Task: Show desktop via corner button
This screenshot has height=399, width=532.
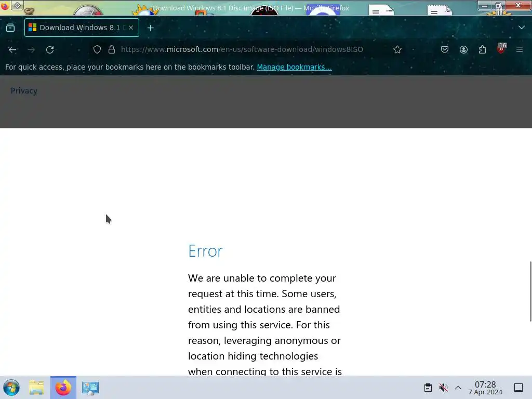Action: [x=518, y=388]
